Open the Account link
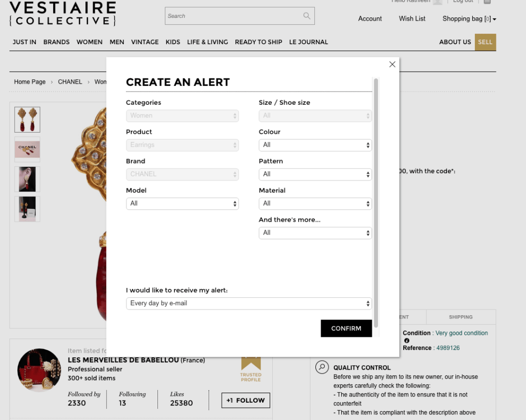526x420 pixels. pos(370,19)
